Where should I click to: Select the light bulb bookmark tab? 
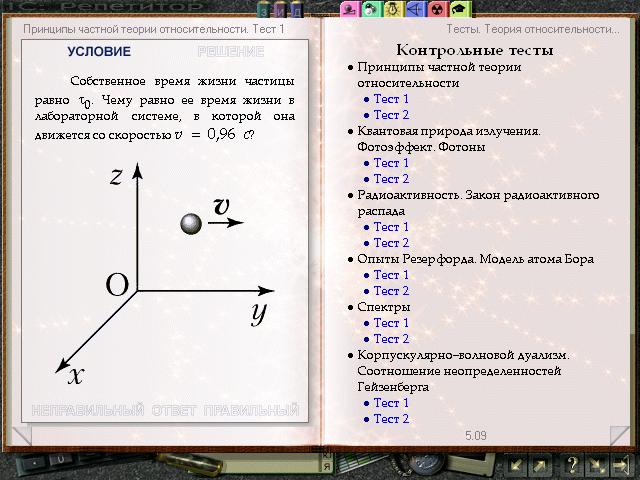click(x=393, y=9)
